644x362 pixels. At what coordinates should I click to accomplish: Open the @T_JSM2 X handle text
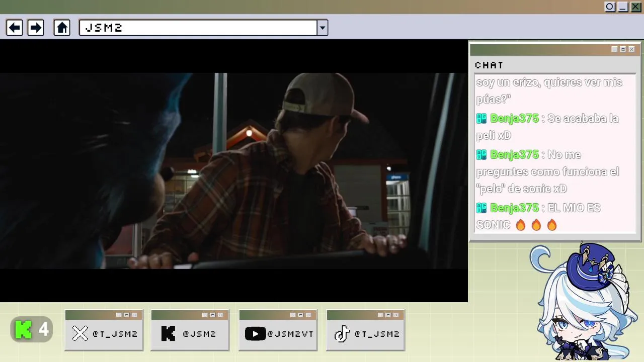click(115, 334)
